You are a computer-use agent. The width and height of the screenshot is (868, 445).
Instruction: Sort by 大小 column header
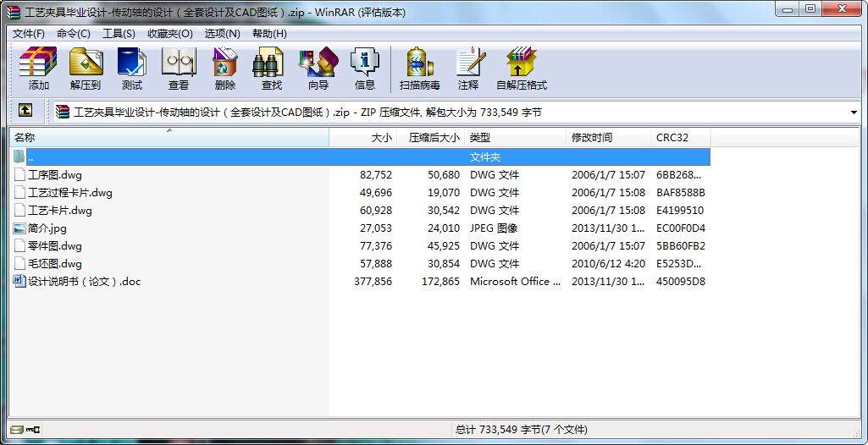click(363, 137)
